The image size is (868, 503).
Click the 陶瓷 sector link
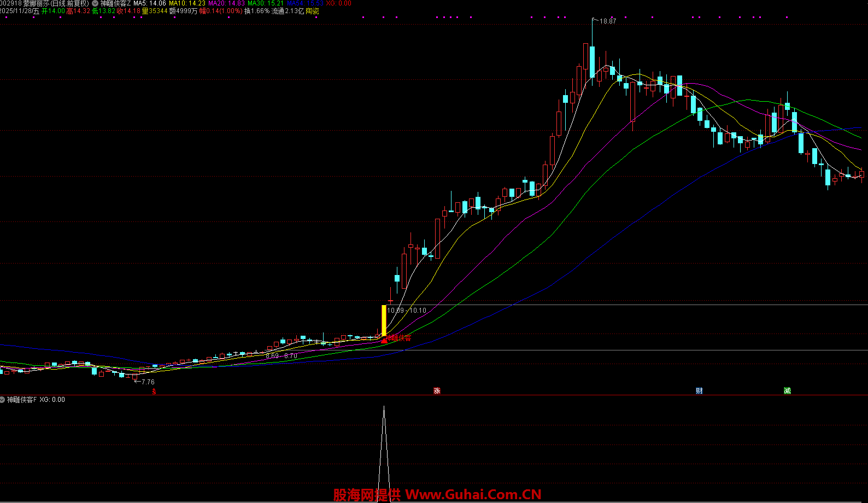[312, 11]
